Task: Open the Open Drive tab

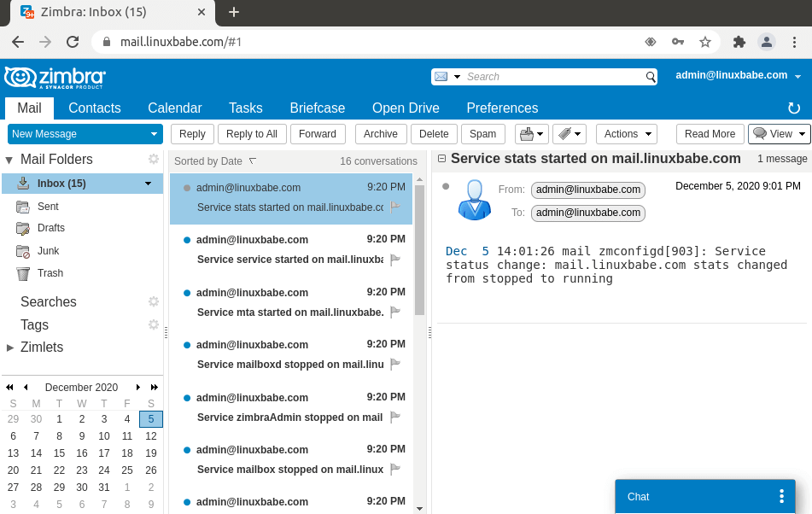Action: pyautogui.click(x=406, y=108)
